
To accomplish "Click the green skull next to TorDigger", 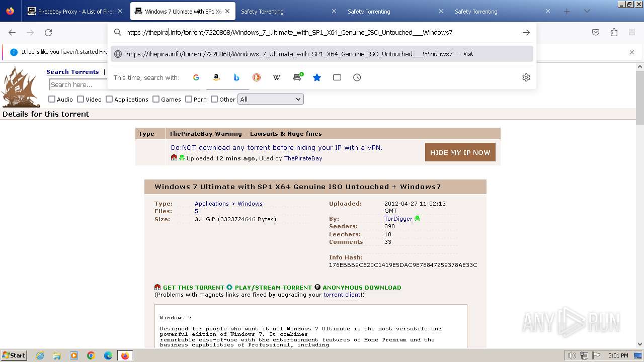I will click(417, 219).
